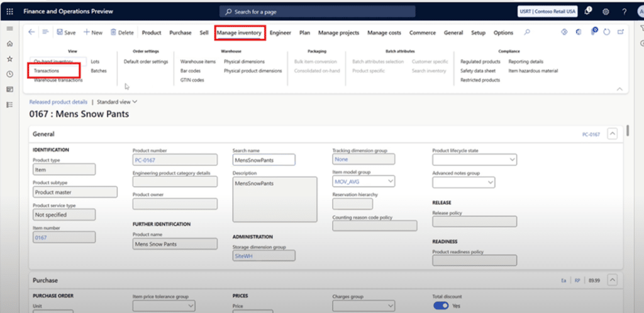
Task: Open Bar codes
Action: (x=191, y=71)
